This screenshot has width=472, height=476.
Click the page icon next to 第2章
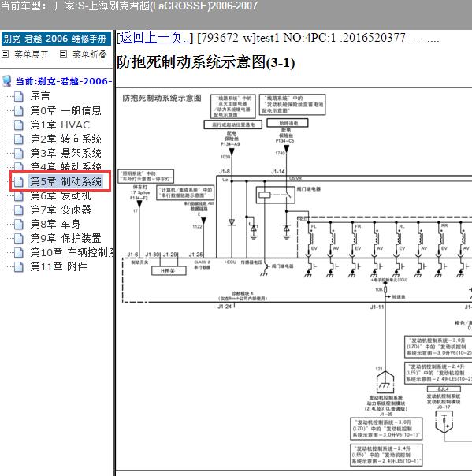(19, 139)
